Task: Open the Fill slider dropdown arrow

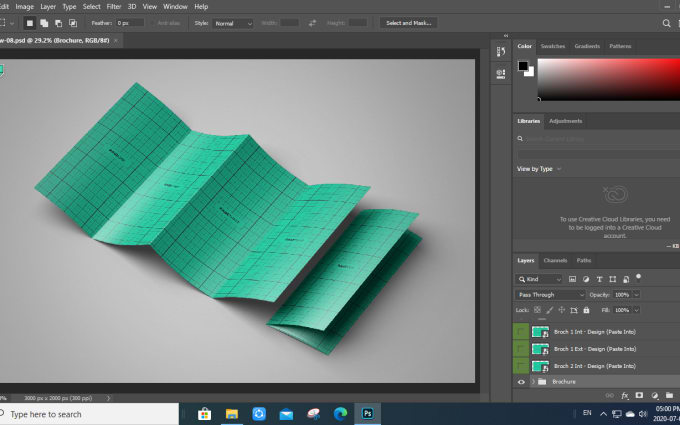Action: pyautogui.click(x=636, y=310)
